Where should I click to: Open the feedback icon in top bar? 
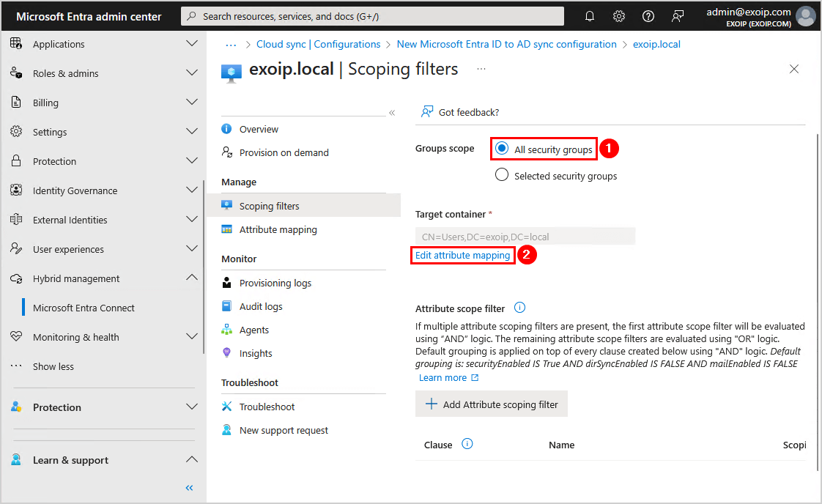coord(678,16)
